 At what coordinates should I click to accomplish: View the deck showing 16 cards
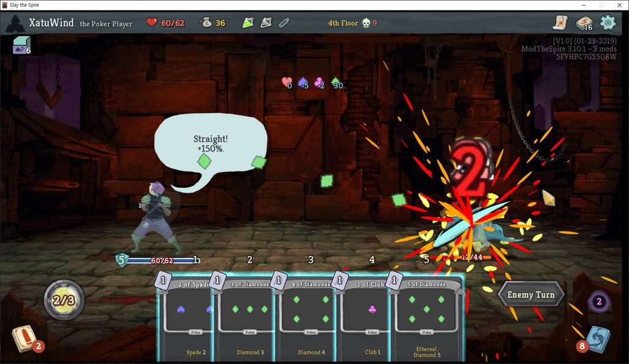point(584,23)
